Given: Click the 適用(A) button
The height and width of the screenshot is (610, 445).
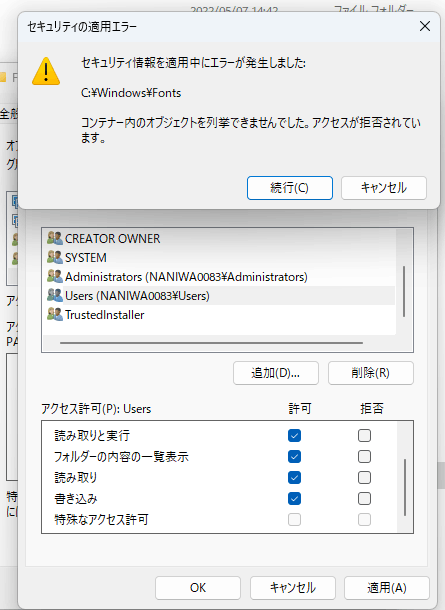Looking at the screenshot, I should (x=387, y=588).
